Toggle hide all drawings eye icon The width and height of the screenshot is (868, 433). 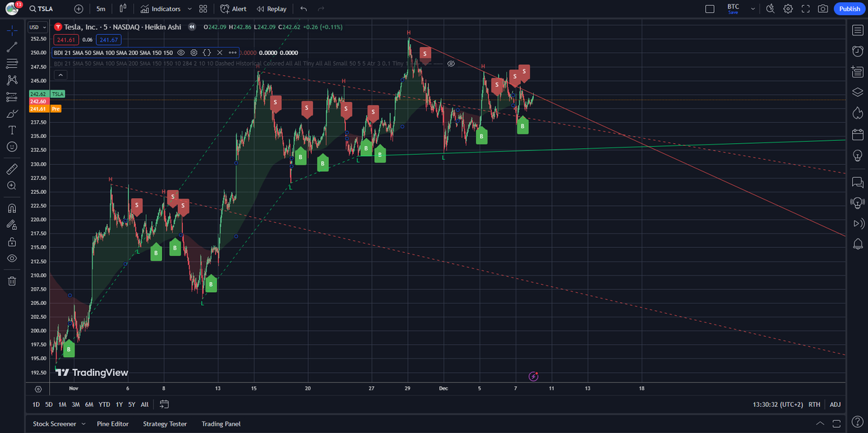coord(12,258)
